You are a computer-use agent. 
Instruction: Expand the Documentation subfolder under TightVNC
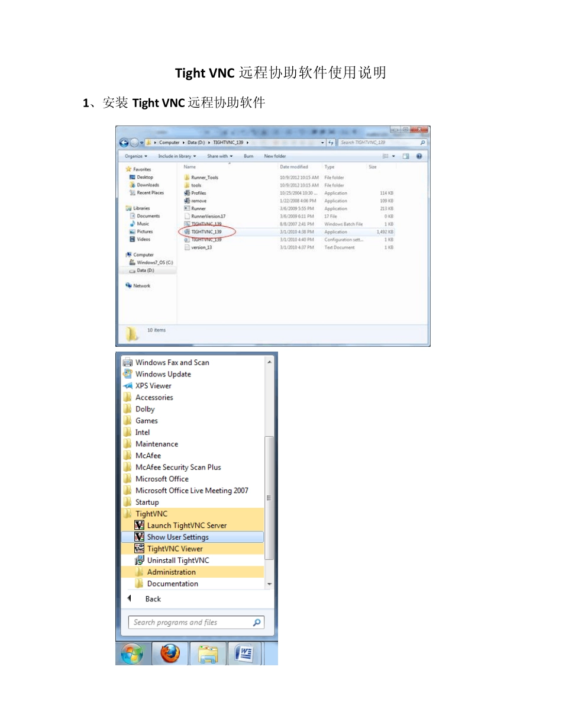tap(172, 584)
